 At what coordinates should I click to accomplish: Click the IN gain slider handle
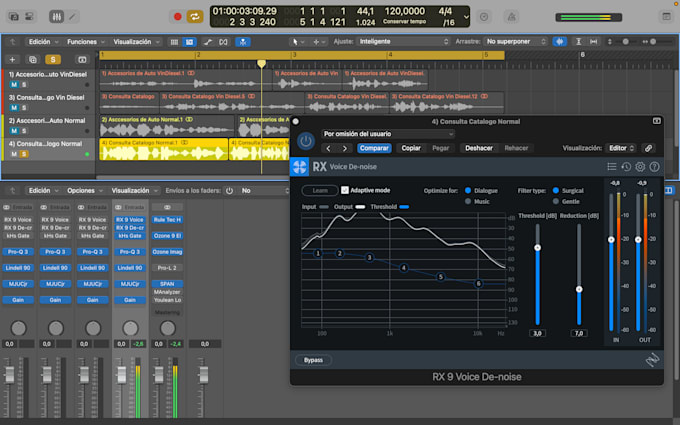(611, 239)
